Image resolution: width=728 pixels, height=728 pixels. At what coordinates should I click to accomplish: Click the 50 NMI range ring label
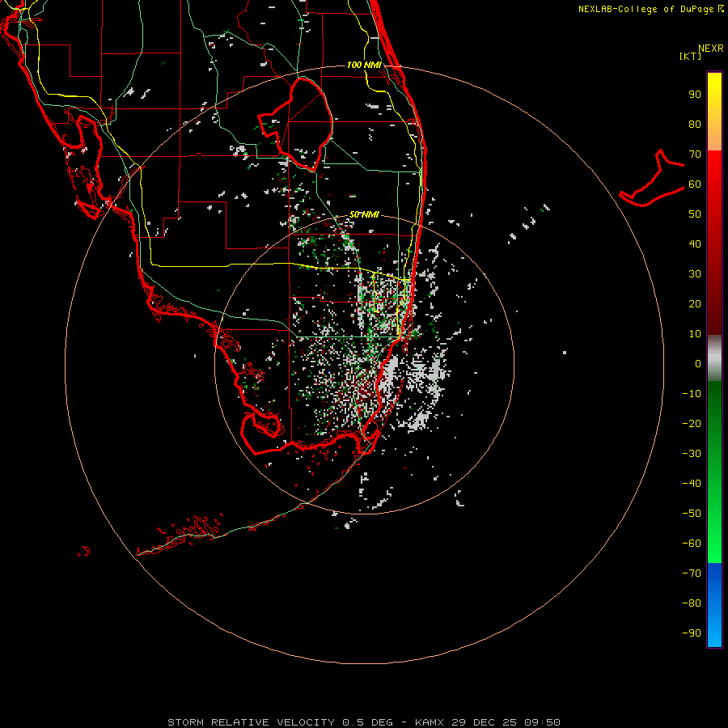point(364,214)
